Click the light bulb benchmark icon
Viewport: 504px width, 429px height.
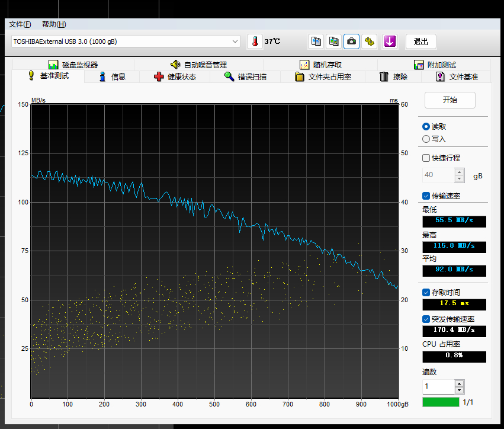click(31, 76)
